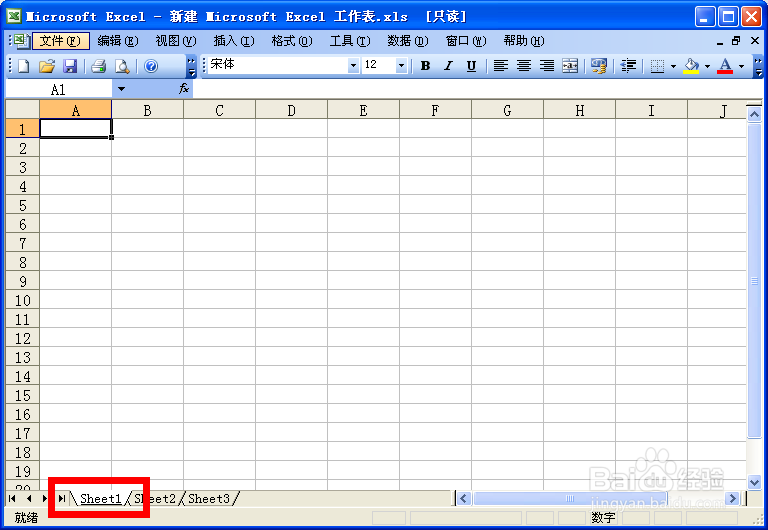Open the 插入(I) menu
This screenshot has height=530, width=768.
click(234, 41)
